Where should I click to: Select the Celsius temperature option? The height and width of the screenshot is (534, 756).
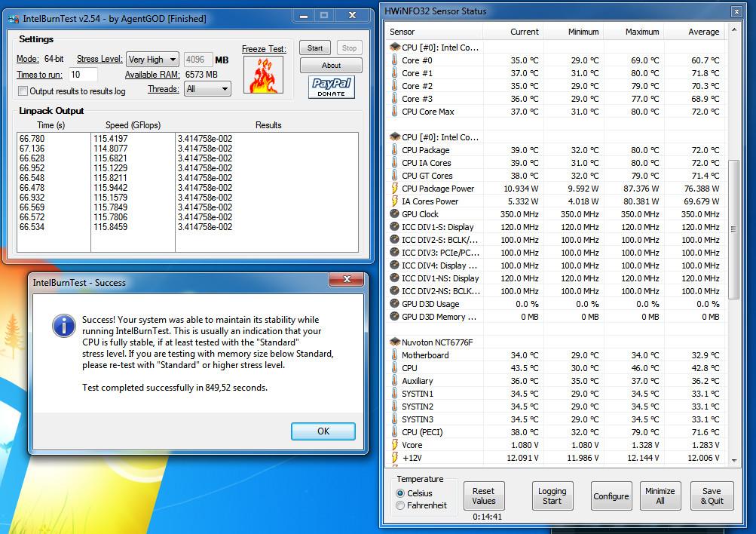[400, 493]
